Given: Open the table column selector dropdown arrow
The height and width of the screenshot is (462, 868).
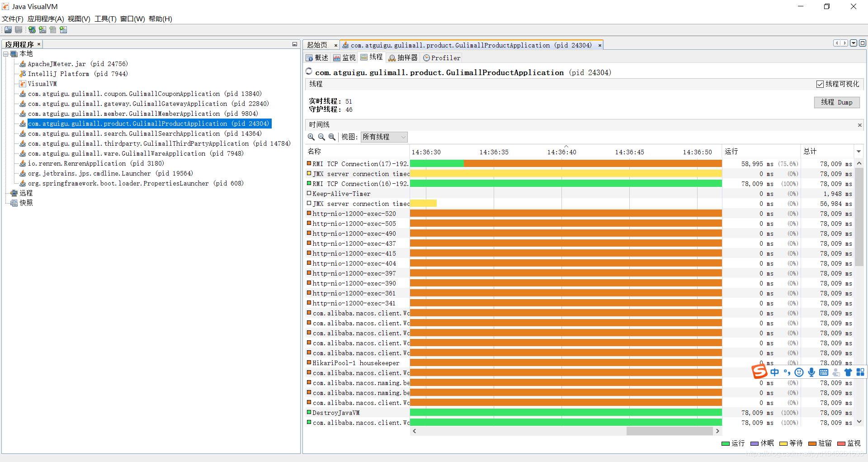Looking at the screenshot, I should click(859, 151).
